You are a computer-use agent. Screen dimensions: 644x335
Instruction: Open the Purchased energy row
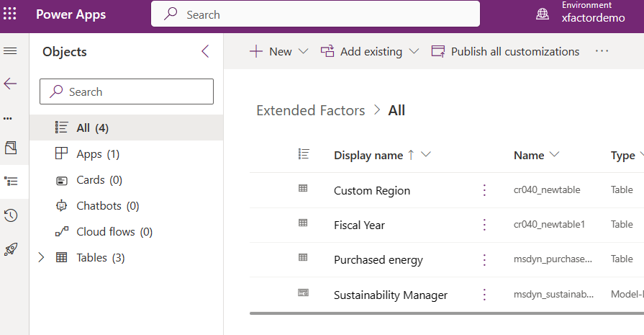378,260
